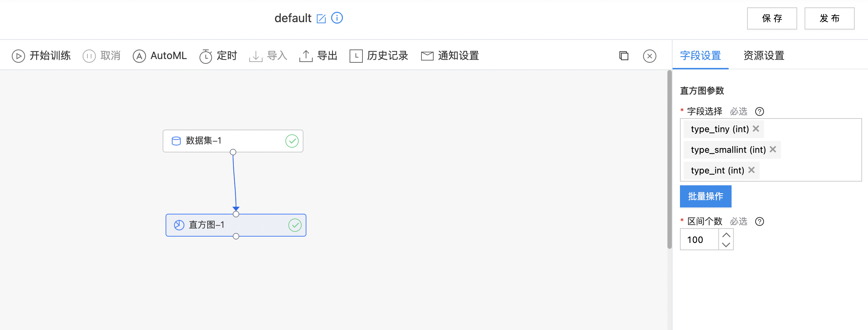868x330 pixels.
Task: Open 历史记录 history panel
Action: pos(379,56)
